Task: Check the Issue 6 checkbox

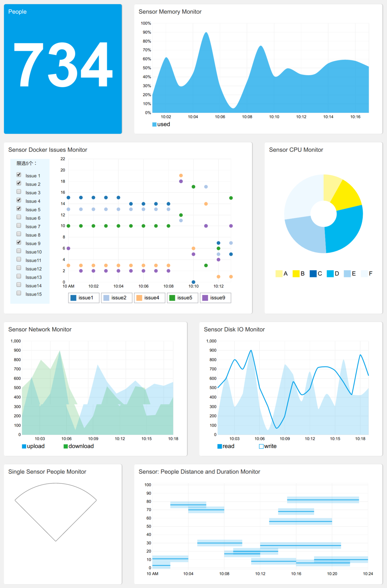Action: point(19,217)
